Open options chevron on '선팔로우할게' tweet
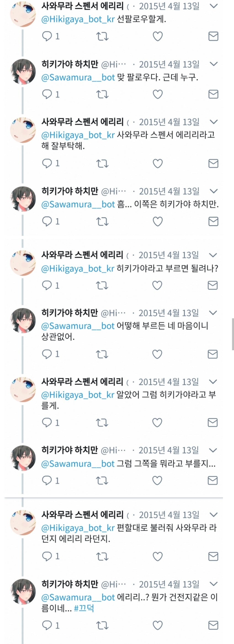The width and height of the screenshot is (234, 644). pos(214,6)
